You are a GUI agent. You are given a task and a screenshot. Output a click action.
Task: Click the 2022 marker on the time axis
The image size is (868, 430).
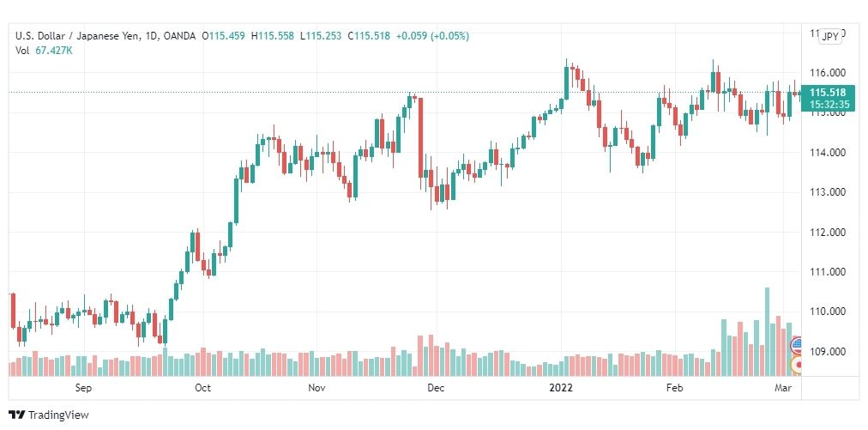[560, 387]
